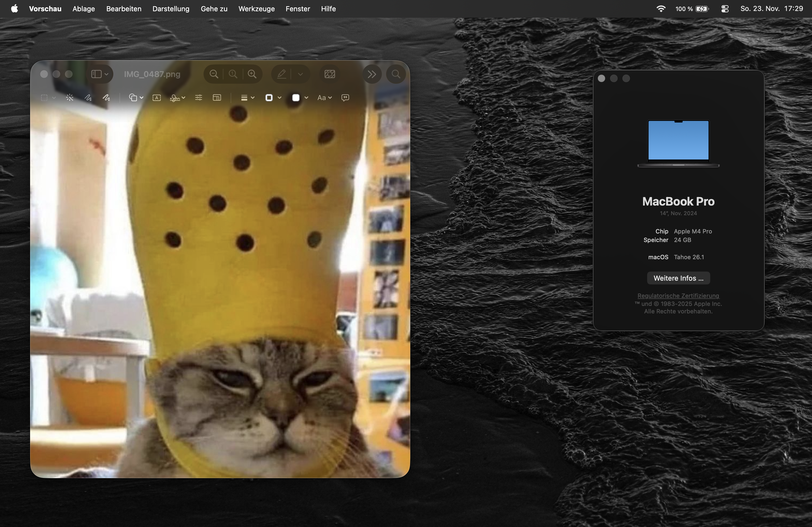Select the Instant Alpha magic wand tool
The image size is (812, 527).
(70, 98)
